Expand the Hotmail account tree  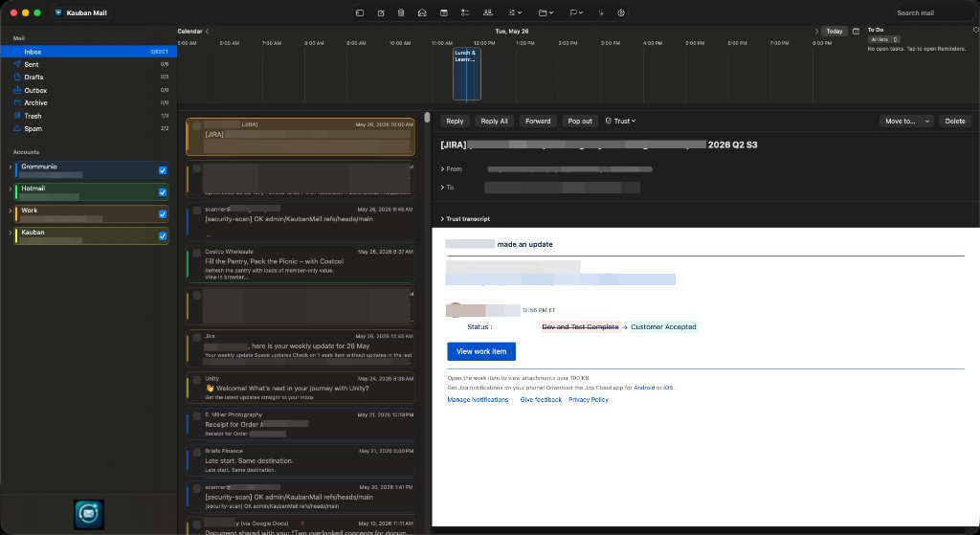click(x=10, y=189)
